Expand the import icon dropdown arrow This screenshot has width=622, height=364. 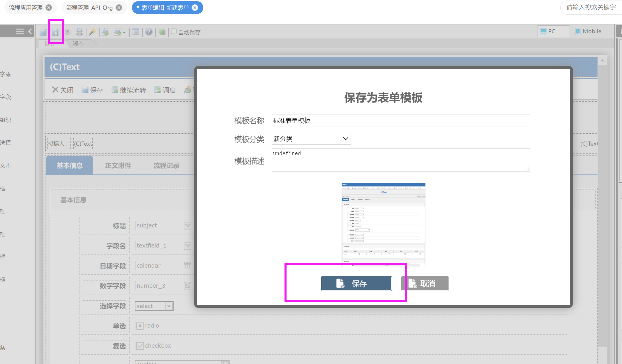pyautogui.click(x=124, y=32)
